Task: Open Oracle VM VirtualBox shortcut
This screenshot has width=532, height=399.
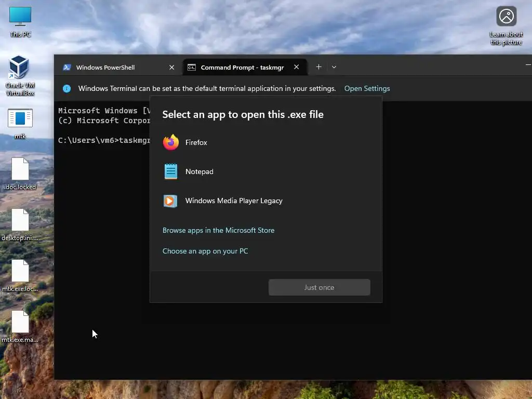Action: pos(20,75)
